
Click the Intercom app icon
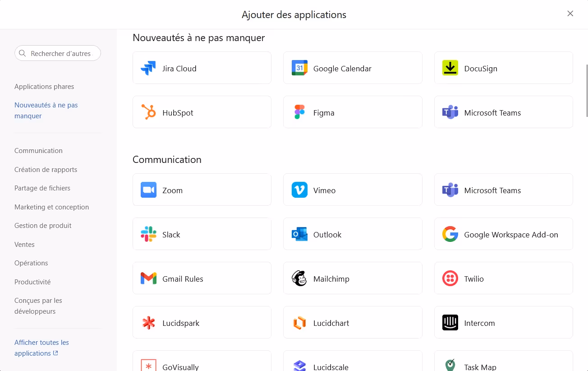coord(450,323)
